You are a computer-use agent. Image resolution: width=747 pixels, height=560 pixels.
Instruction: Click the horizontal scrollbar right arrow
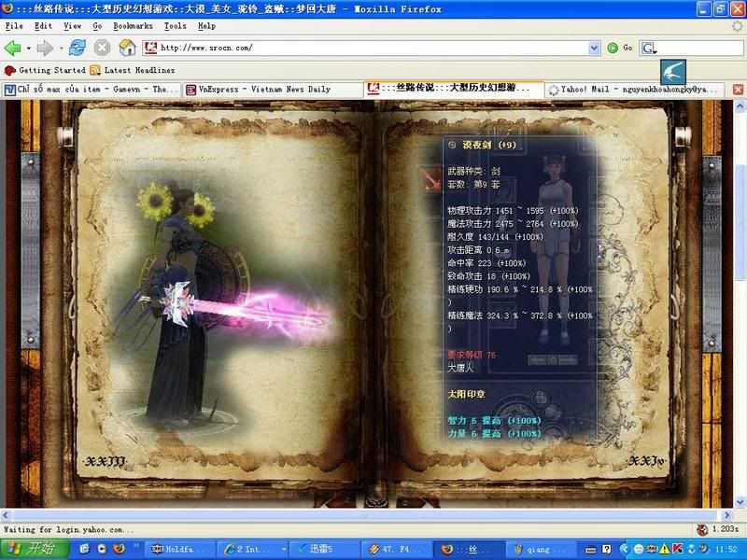coord(727,515)
